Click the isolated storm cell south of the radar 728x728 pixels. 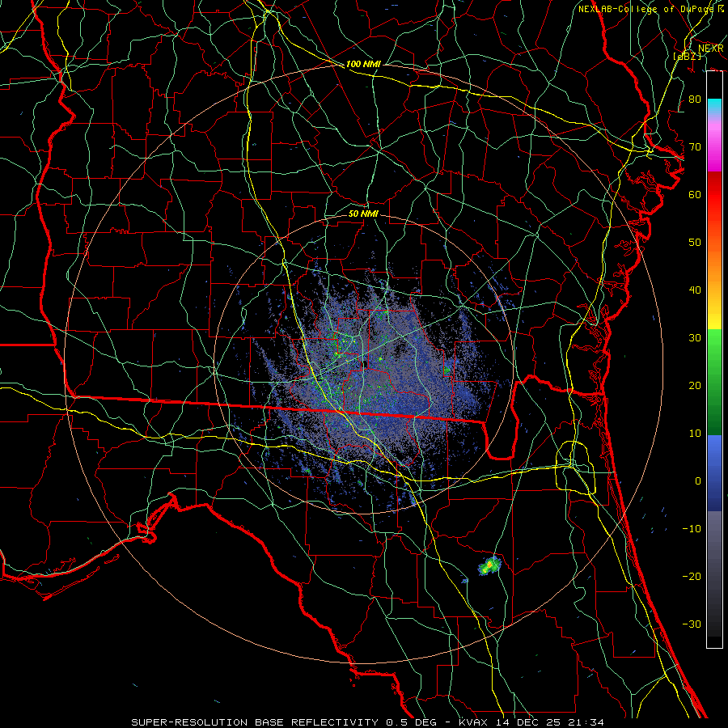(490, 566)
